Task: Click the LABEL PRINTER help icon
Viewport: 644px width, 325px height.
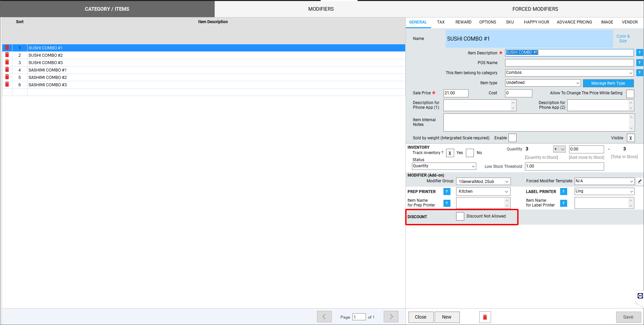Action: (563, 191)
